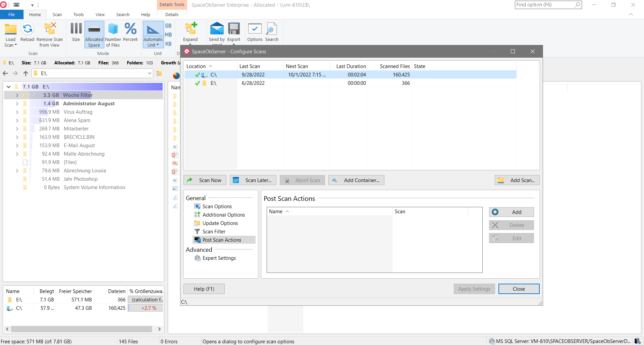The height and width of the screenshot is (345, 644).
Task: Open the path combo box dropdown
Action: [150, 73]
